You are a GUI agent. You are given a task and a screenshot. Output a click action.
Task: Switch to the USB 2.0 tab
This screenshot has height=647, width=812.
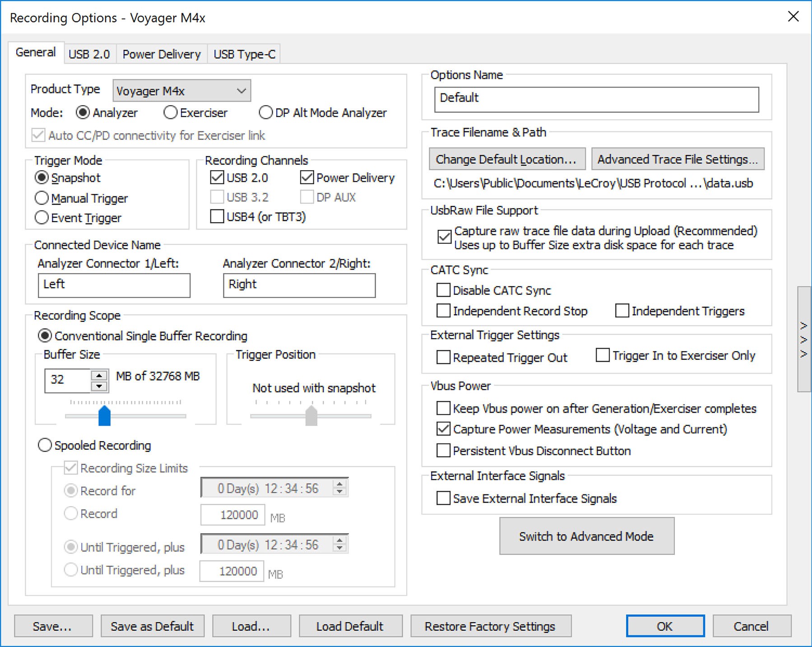[89, 54]
